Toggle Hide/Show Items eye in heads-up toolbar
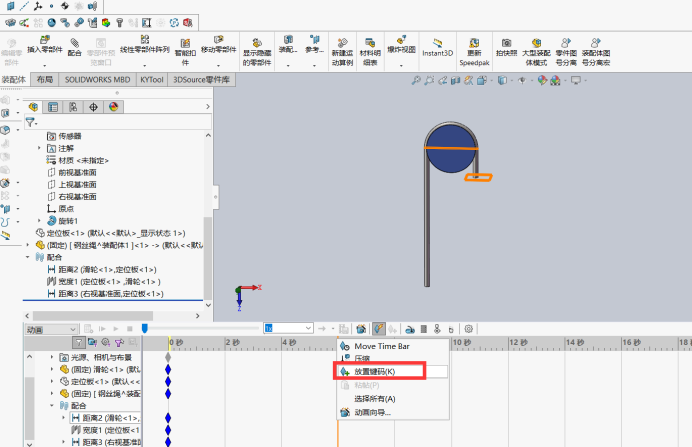This screenshot has width=692, height=447. (x=522, y=80)
